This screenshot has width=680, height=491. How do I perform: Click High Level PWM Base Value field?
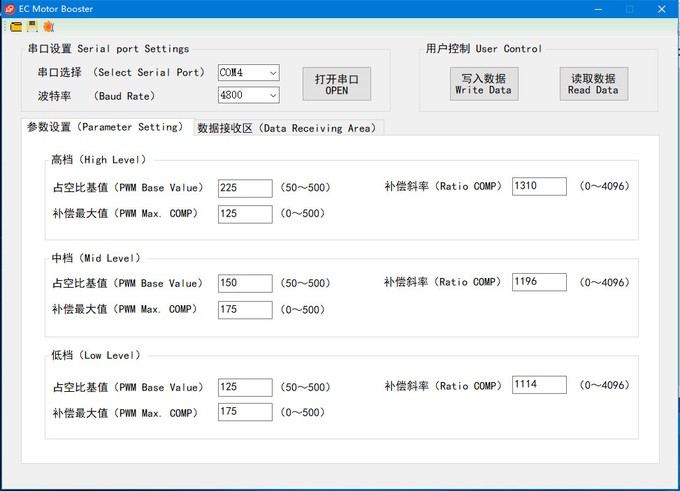tap(245, 188)
